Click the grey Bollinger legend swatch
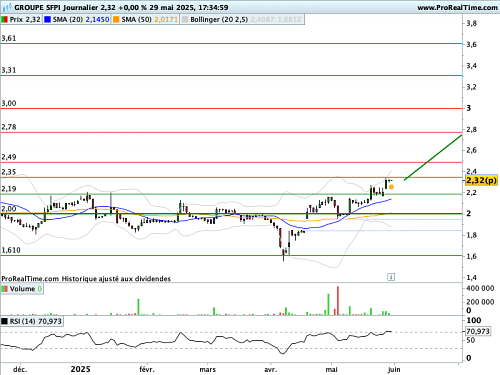 185,20
